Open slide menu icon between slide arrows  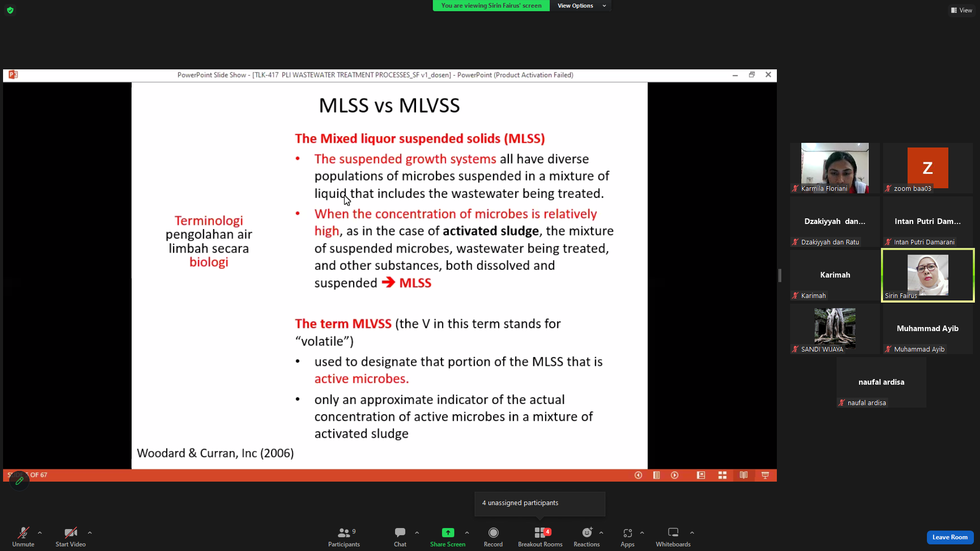tap(656, 475)
